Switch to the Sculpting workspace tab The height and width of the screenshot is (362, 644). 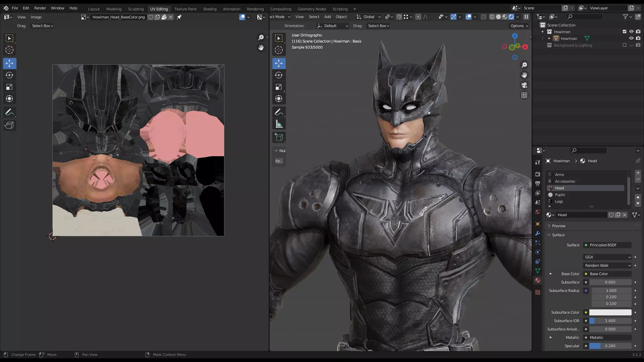pyautogui.click(x=136, y=9)
